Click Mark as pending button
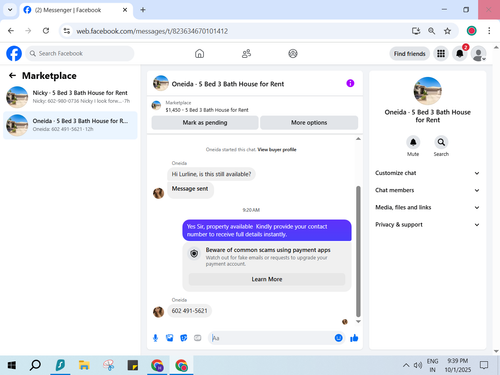The image size is (500, 375). (x=205, y=123)
